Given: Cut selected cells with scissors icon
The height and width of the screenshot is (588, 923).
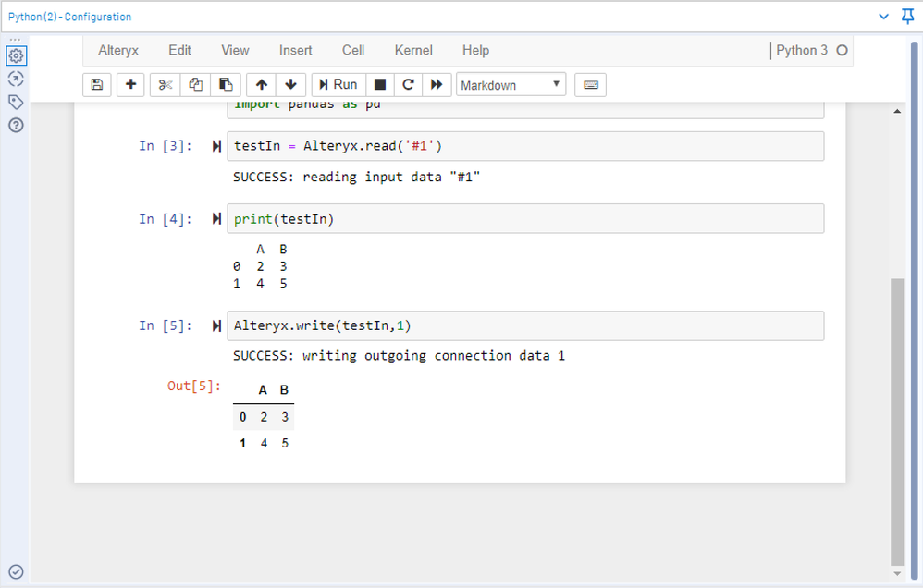Looking at the screenshot, I should [166, 85].
